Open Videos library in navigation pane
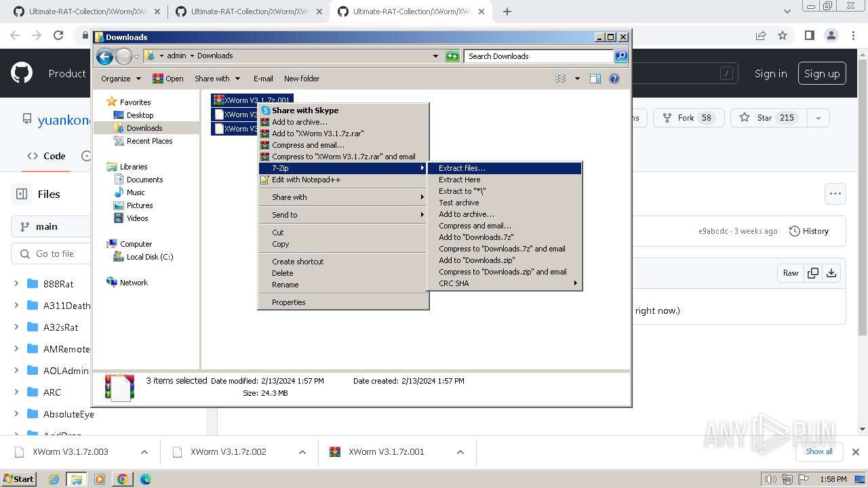This screenshot has width=868, height=488. [137, 218]
